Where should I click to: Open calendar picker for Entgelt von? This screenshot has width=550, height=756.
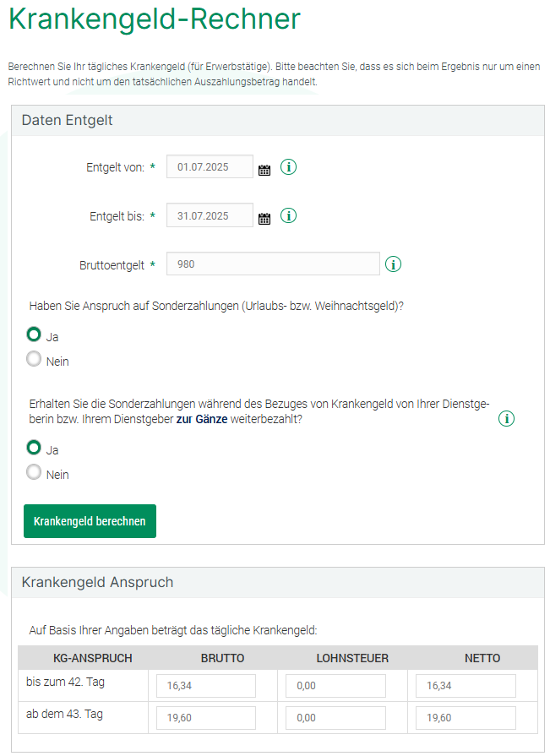pyautogui.click(x=264, y=169)
